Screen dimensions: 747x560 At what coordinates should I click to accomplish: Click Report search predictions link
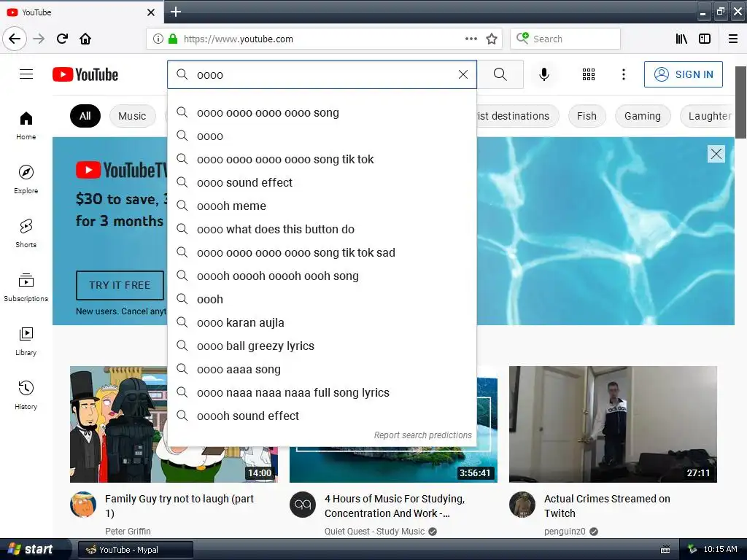tap(422, 435)
